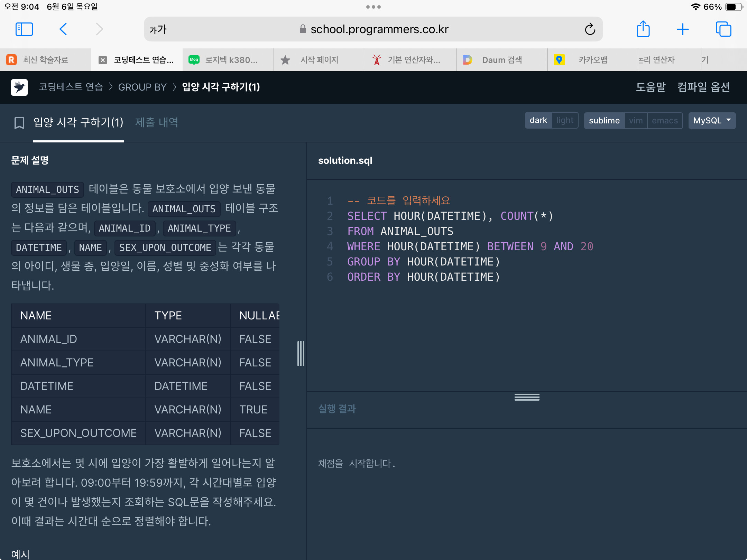
Task: Select the vim keymap option
Action: 636,120
